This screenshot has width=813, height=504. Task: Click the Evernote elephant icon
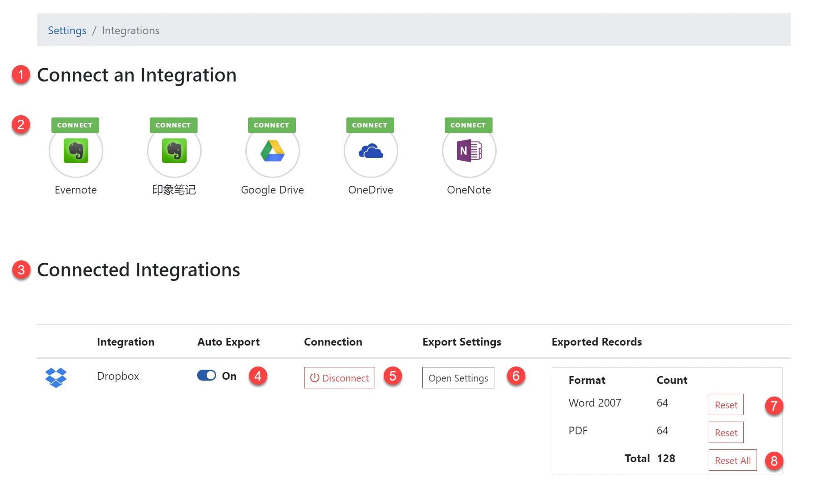[x=76, y=151]
